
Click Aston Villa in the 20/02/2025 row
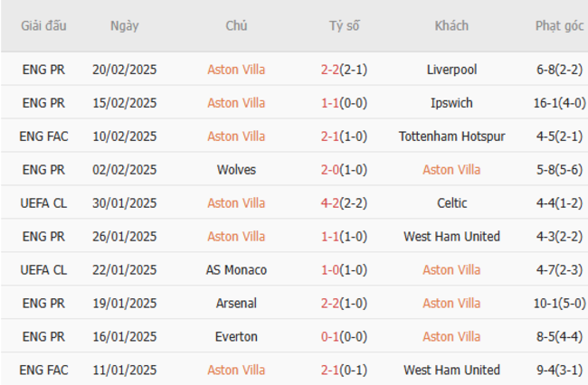[236, 70]
